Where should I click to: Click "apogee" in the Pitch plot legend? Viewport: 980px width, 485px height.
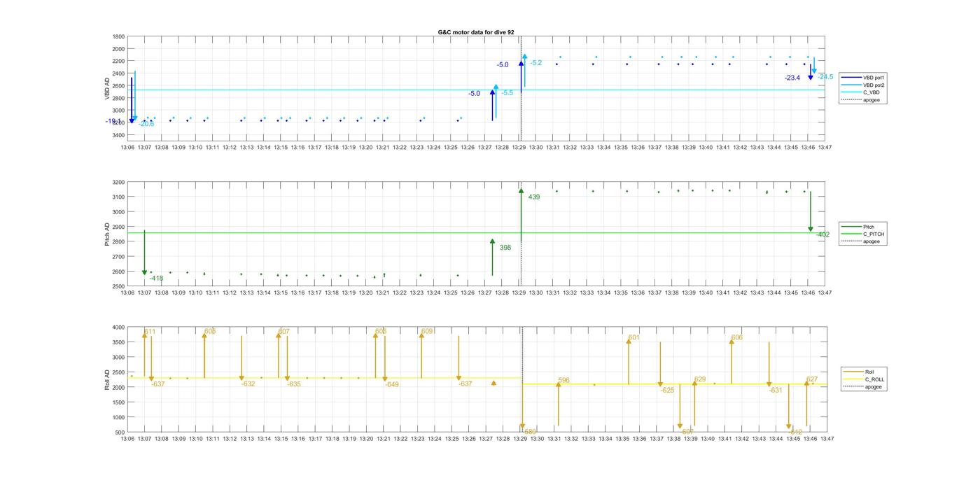click(x=861, y=241)
